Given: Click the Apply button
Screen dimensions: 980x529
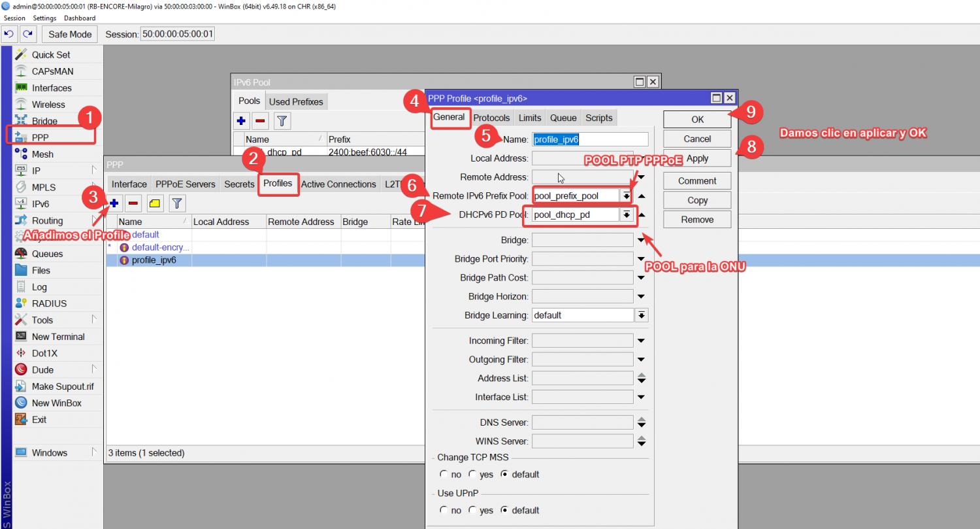Looking at the screenshot, I should point(697,158).
